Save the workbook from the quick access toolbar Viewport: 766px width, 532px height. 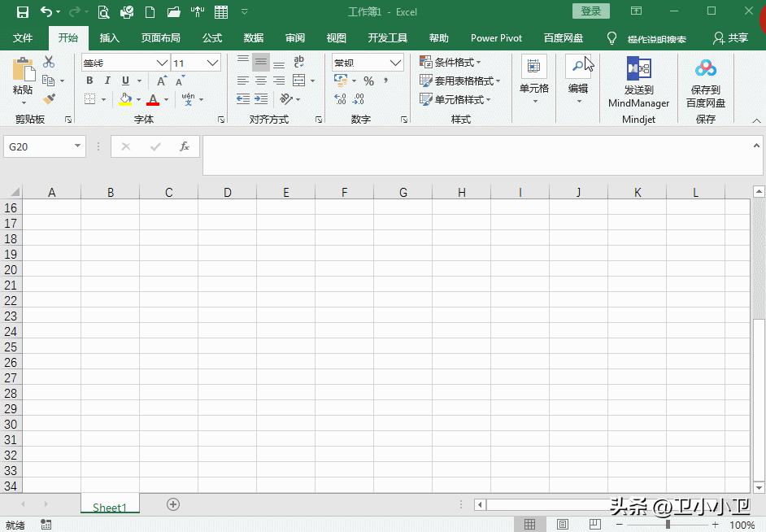tap(23, 11)
